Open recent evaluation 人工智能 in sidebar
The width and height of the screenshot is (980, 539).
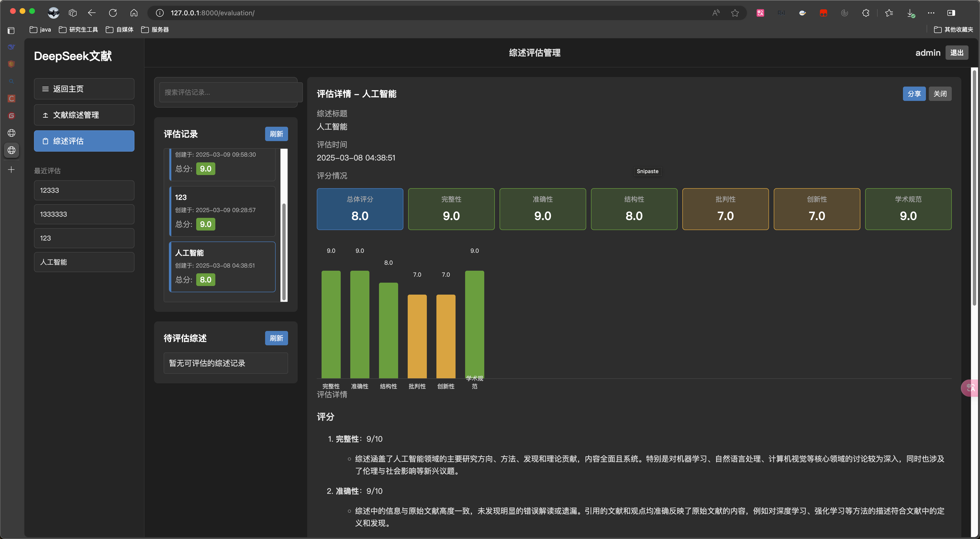(x=84, y=262)
